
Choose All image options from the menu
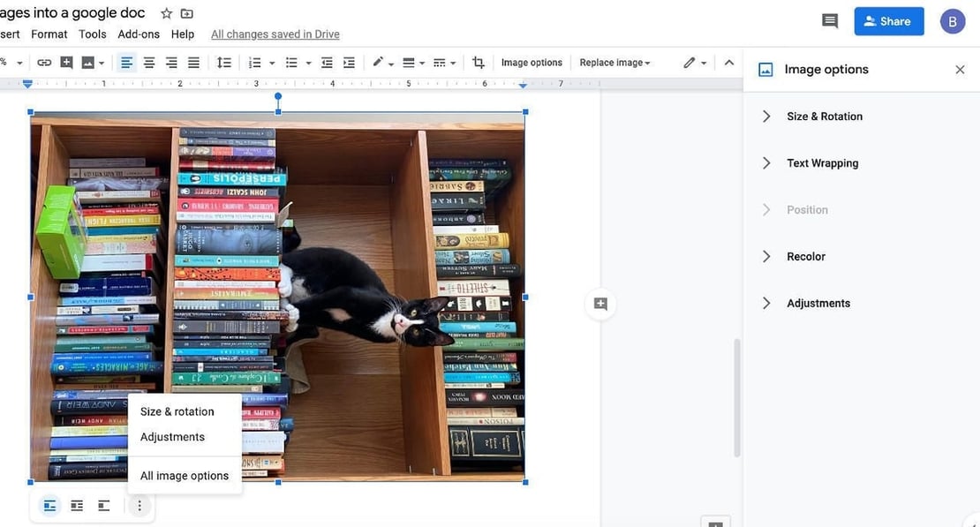(185, 475)
